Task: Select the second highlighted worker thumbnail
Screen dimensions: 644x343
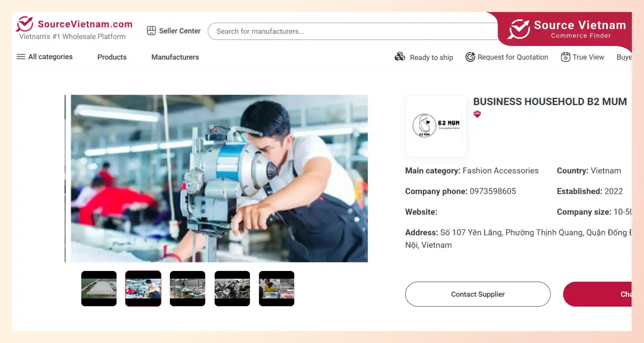Action: coord(143,289)
